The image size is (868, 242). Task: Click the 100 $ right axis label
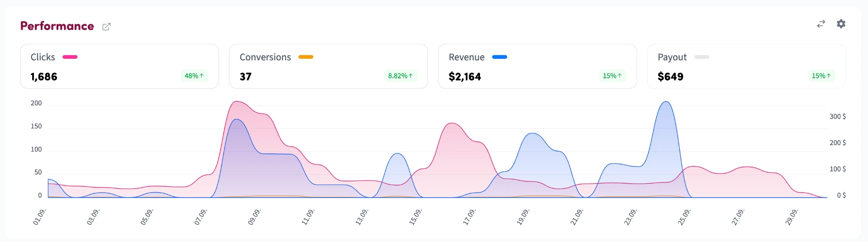838,169
